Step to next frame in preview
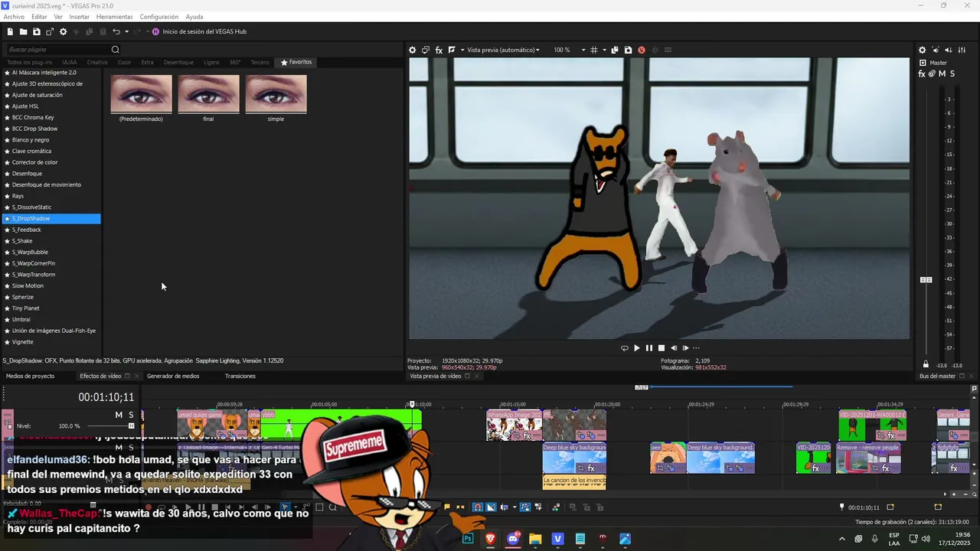980x551 pixels. click(x=685, y=348)
